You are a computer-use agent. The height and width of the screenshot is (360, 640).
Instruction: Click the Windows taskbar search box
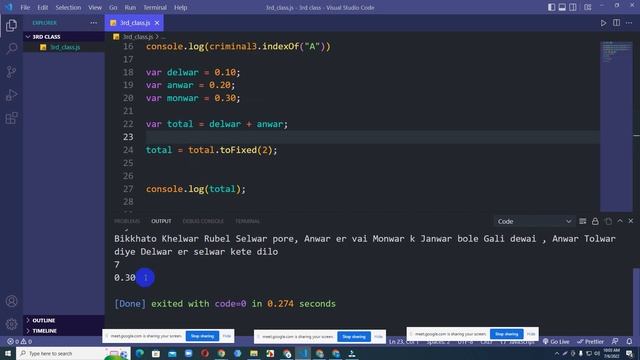coord(73,353)
